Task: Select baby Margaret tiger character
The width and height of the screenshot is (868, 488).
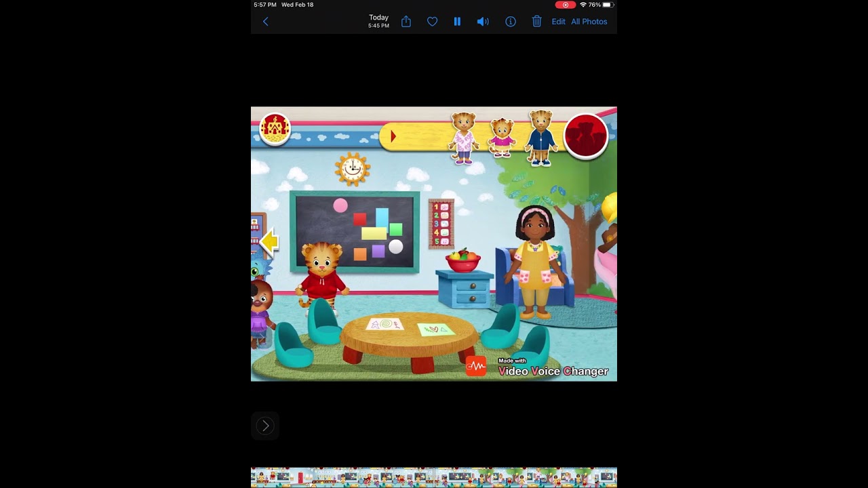Action: 501,138
